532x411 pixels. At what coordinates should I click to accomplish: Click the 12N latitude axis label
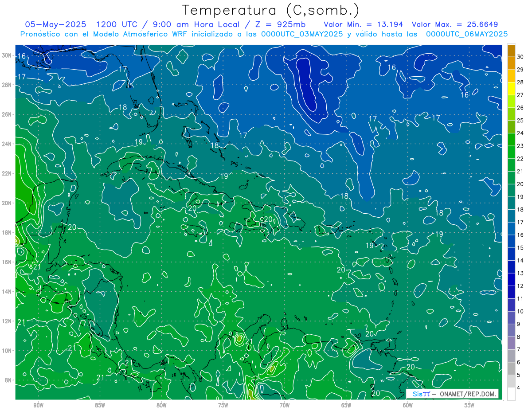[7, 321]
